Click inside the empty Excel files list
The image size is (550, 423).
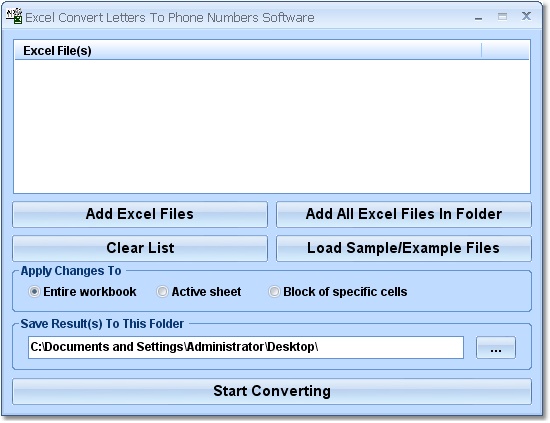(272, 126)
